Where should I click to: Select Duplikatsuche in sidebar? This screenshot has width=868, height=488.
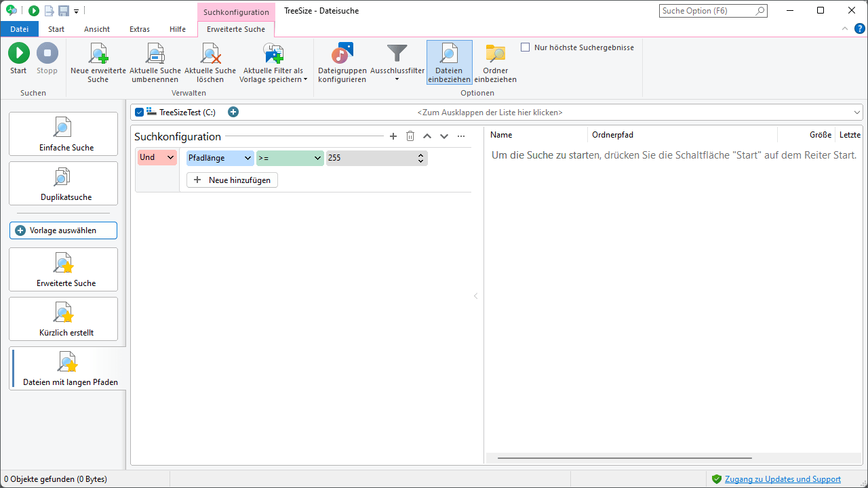tap(63, 183)
